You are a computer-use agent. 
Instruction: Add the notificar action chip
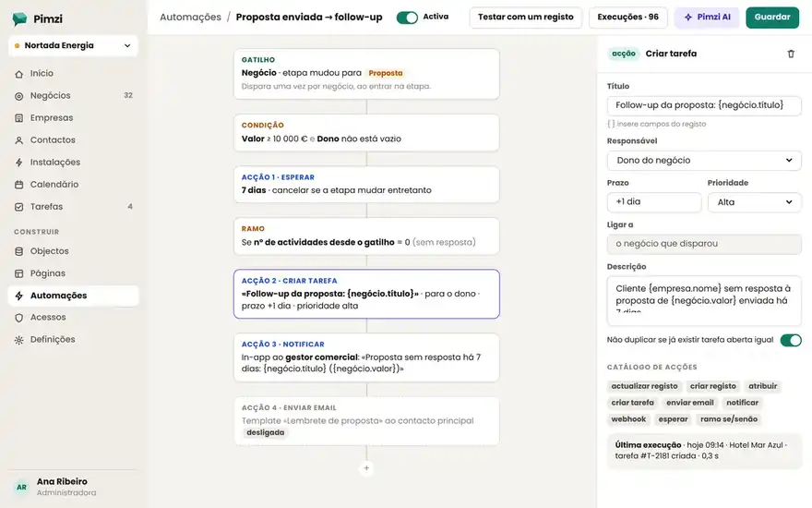click(x=742, y=403)
